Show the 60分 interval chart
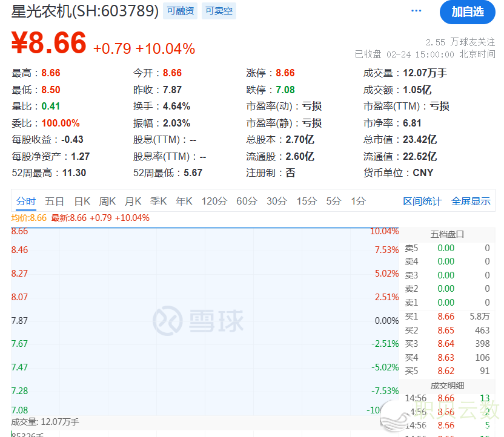This screenshot has height=437, width=504. coord(247,202)
